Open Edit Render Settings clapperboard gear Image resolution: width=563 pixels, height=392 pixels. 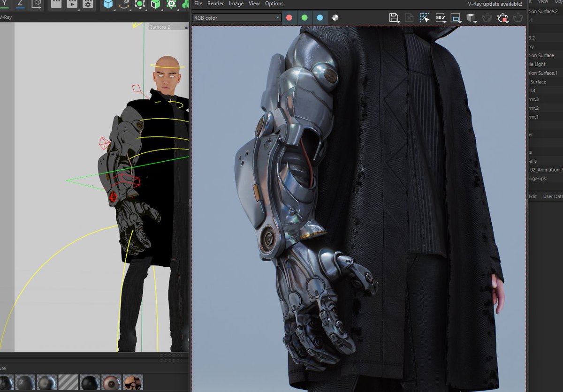(88, 4)
